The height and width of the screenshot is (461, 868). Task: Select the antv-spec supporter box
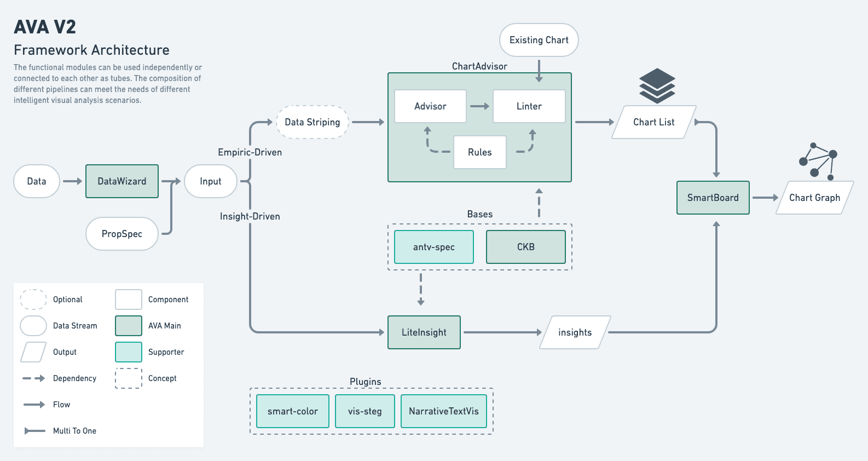coord(434,247)
